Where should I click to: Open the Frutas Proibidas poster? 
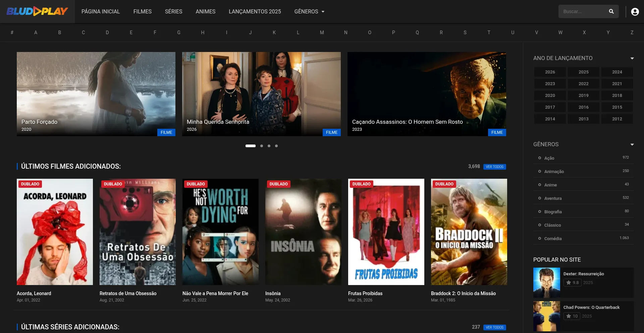pyautogui.click(x=386, y=232)
